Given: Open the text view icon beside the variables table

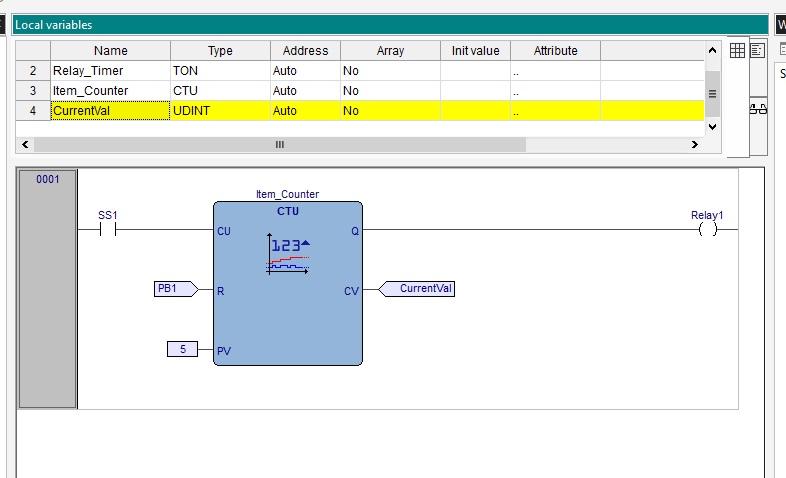Looking at the screenshot, I should tap(757, 51).
